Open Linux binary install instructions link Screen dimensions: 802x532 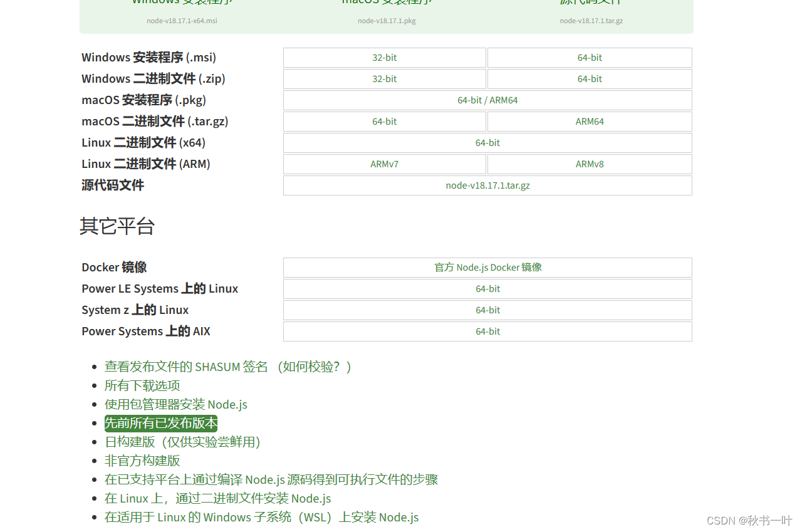[217, 498]
